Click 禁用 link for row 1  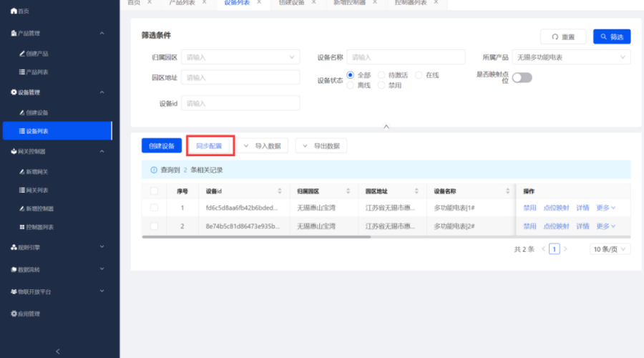tap(530, 208)
